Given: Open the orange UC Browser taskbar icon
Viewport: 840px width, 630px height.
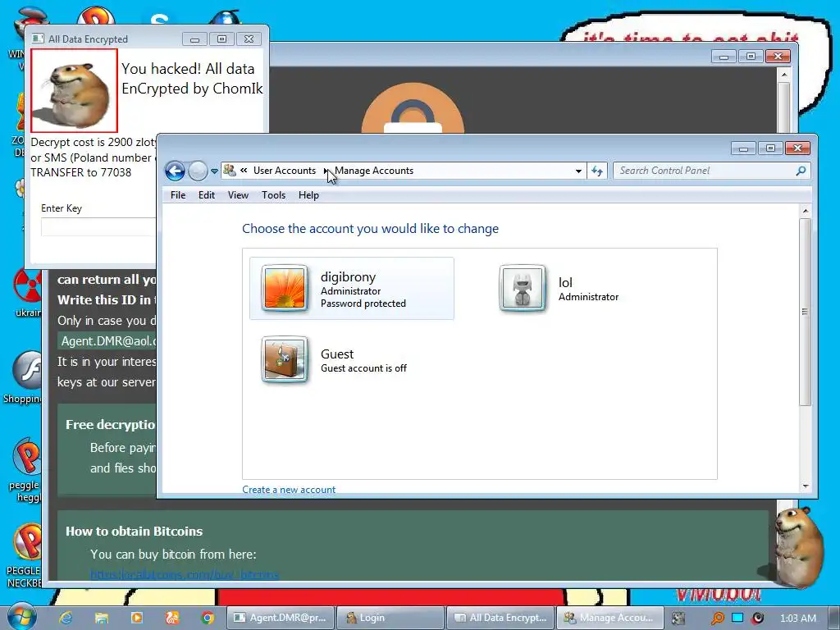Looking at the screenshot, I should pos(172,618).
